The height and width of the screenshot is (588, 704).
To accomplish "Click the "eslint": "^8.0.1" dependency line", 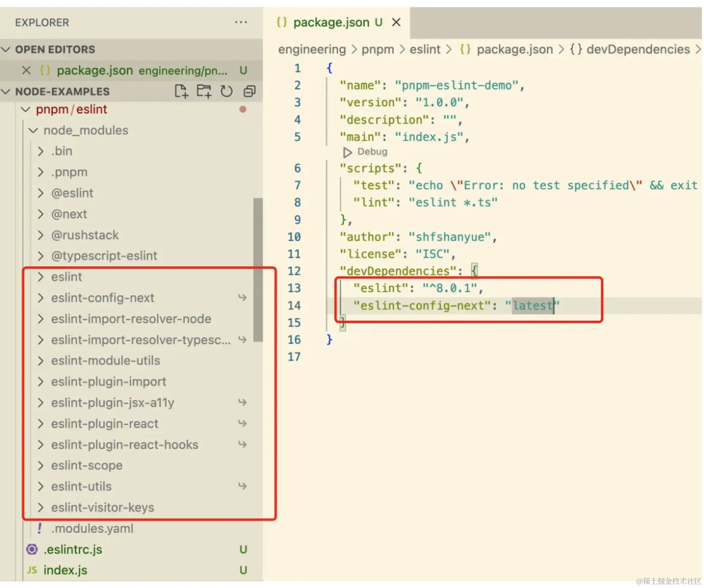I will click(x=418, y=288).
